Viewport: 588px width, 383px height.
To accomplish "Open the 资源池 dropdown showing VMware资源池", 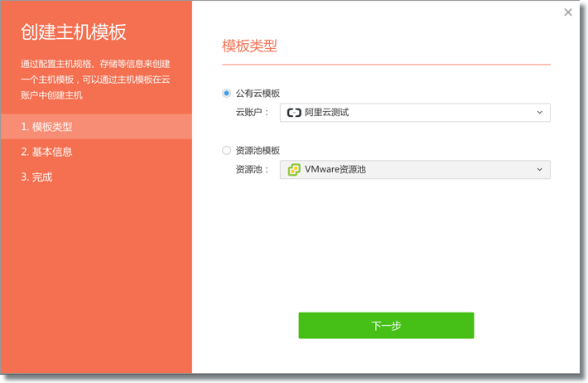I will click(x=414, y=170).
